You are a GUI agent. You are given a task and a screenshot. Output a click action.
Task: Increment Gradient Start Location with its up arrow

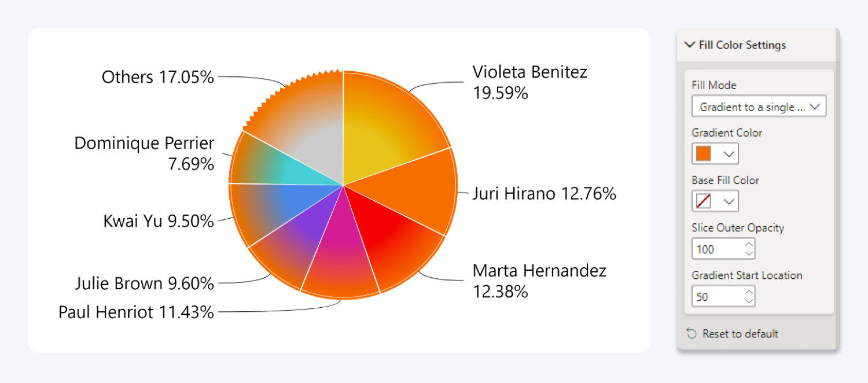tap(749, 293)
